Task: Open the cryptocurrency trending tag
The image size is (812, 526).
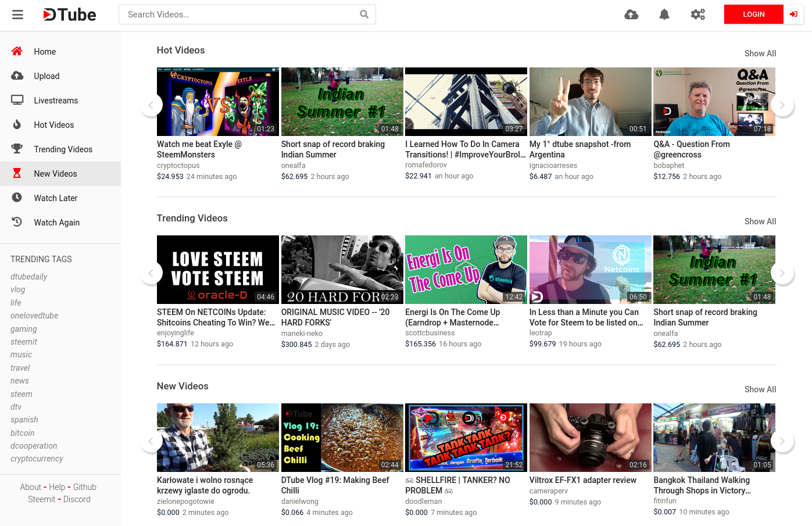Action: (37, 459)
